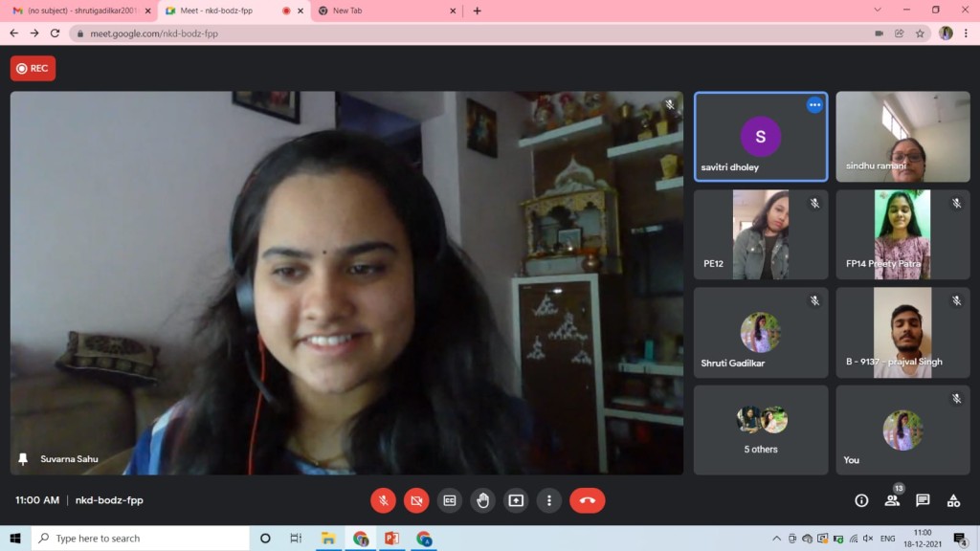Open taskbar clock 11:00 18-12-2021
Screen dimensions: 980x551
tap(923, 539)
